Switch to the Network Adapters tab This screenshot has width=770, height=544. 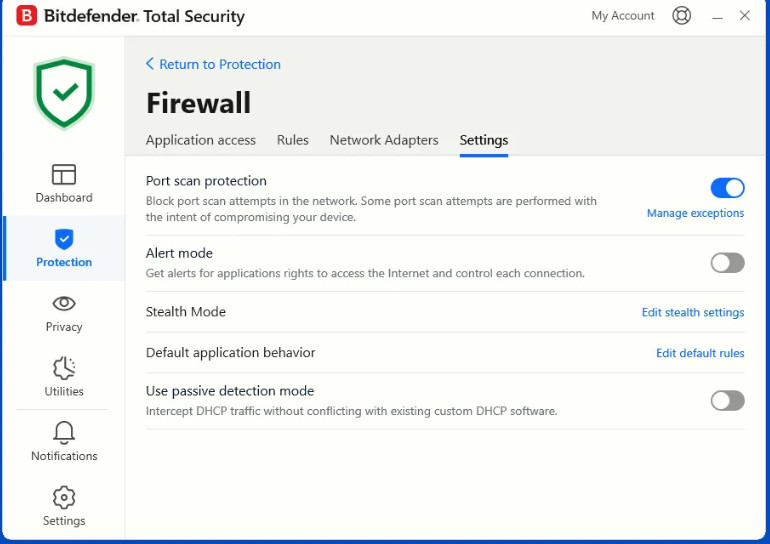[x=384, y=140]
